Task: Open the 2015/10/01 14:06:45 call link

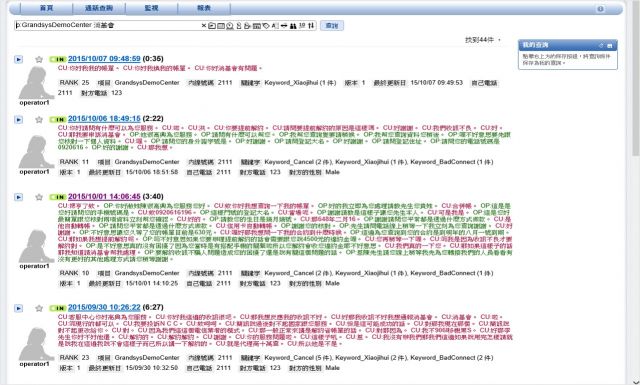Action: click(104, 196)
